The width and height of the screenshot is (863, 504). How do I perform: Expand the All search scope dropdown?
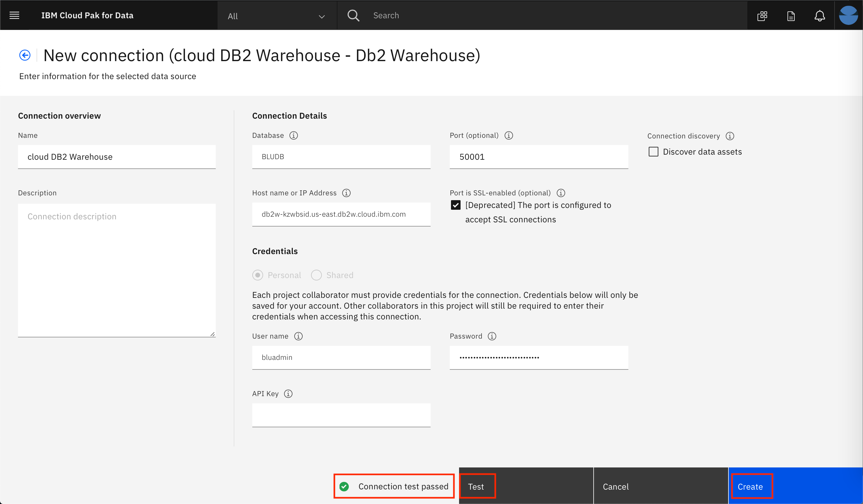[x=277, y=16]
